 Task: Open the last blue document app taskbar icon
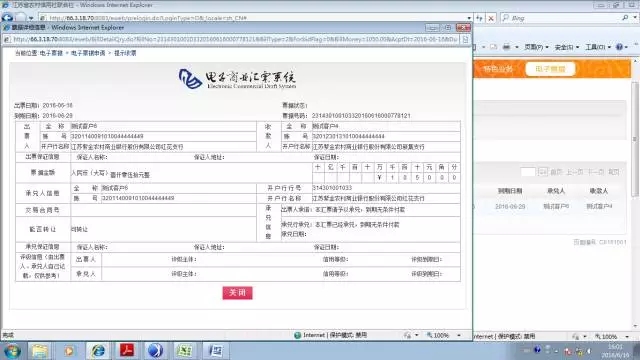[216, 351]
